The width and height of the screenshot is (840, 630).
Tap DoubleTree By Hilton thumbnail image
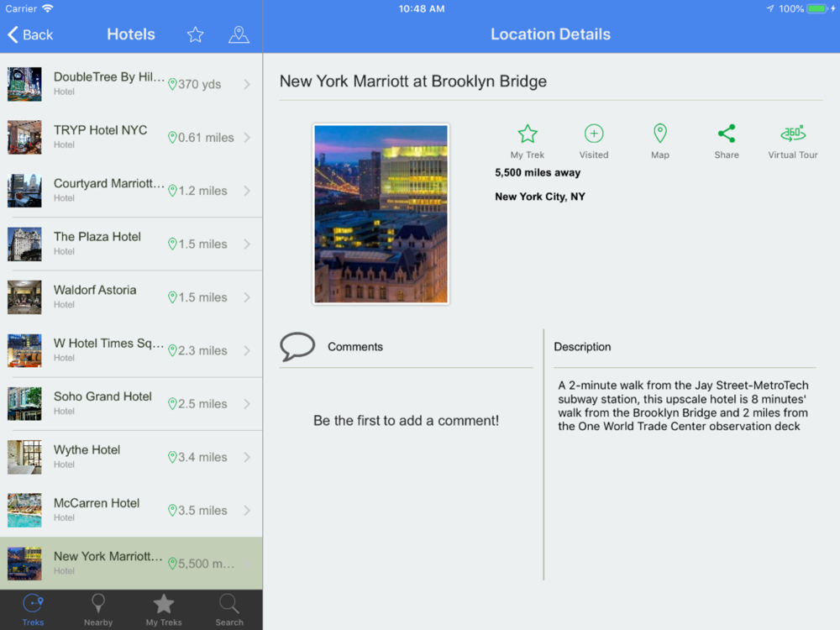pos(24,84)
